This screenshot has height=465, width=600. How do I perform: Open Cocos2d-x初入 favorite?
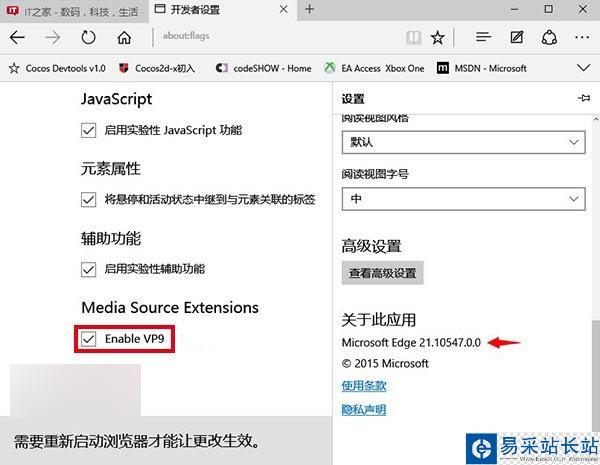157,69
